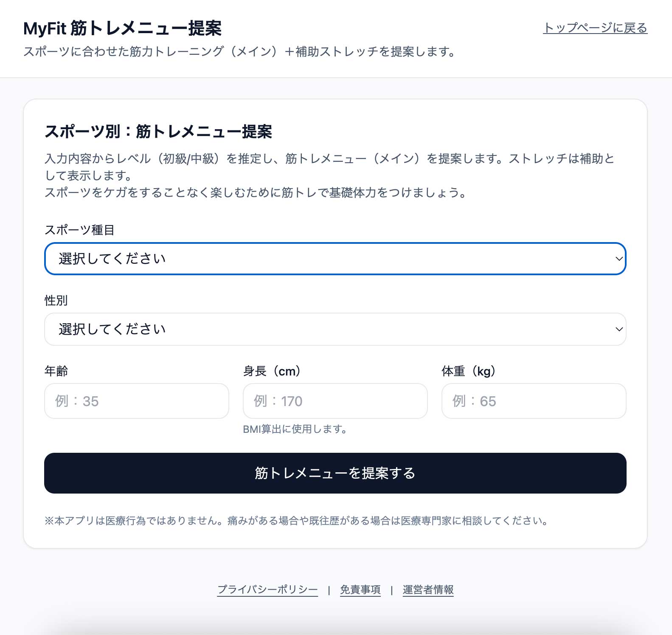Click the BMI算出に使用します helper text
The width and height of the screenshot is (672, 635).
point(295,429)
